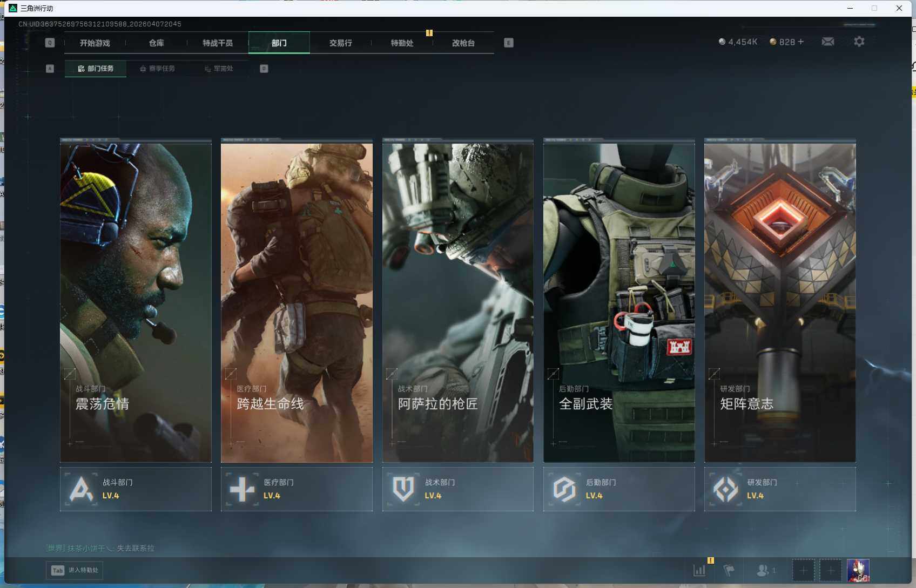Open the 医疗部门 LV.4 panel

[297, 489]
